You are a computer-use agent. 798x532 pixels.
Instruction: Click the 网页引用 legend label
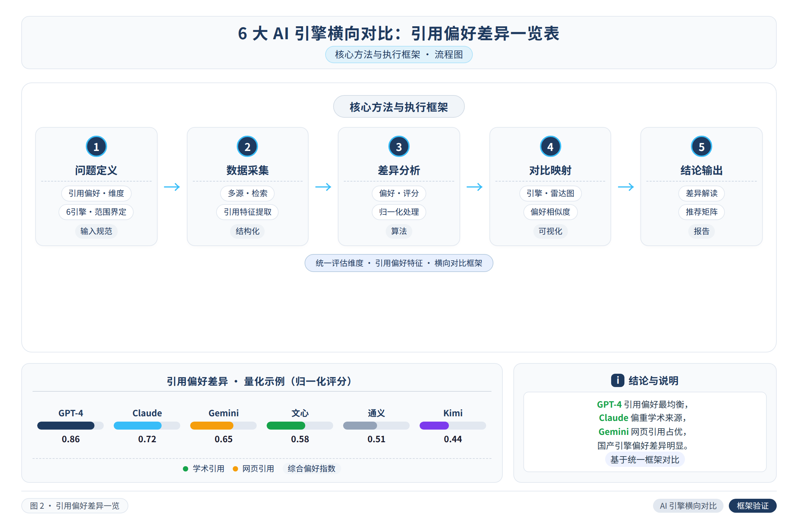(x=258, y=468)
